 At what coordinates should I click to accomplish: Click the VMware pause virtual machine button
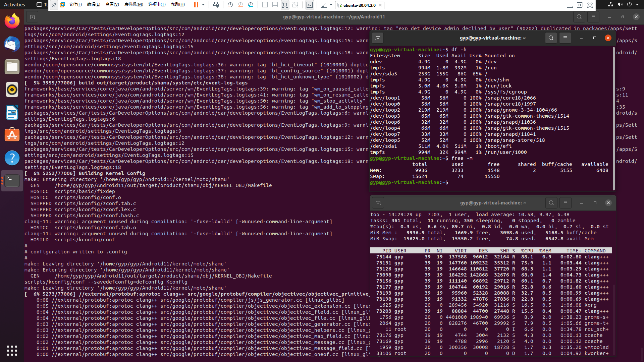pos(196,5)
